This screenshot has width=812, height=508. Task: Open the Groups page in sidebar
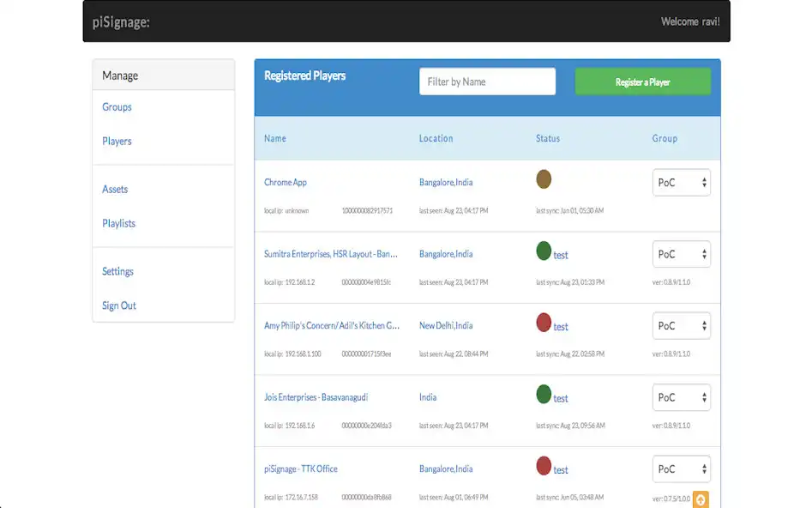(x=117, y=107)
